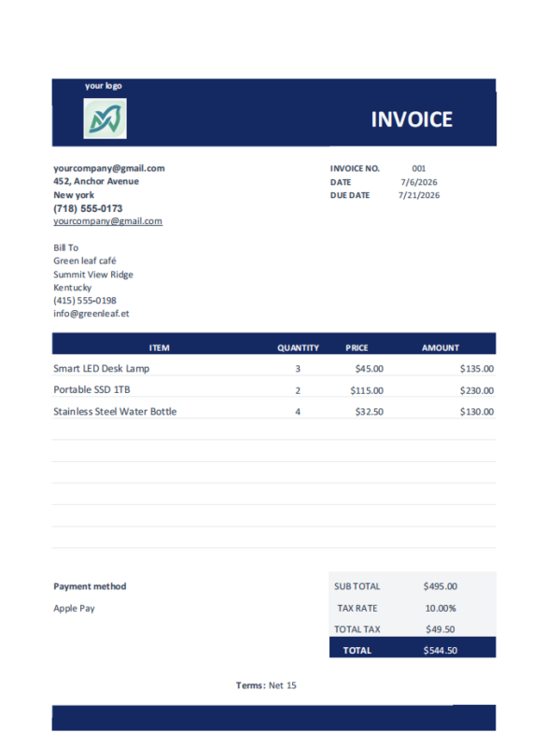Select the 'Summit View Ridge' address line
This screenshot has height=747, width=560.
[93, 275]
